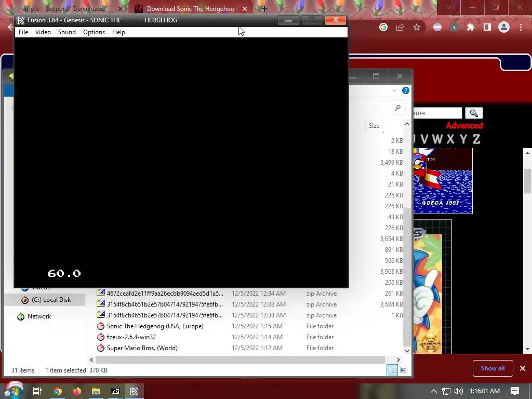532x399 pixels.
Task: Open a new Chrome tab
Action: pos(264,9)
